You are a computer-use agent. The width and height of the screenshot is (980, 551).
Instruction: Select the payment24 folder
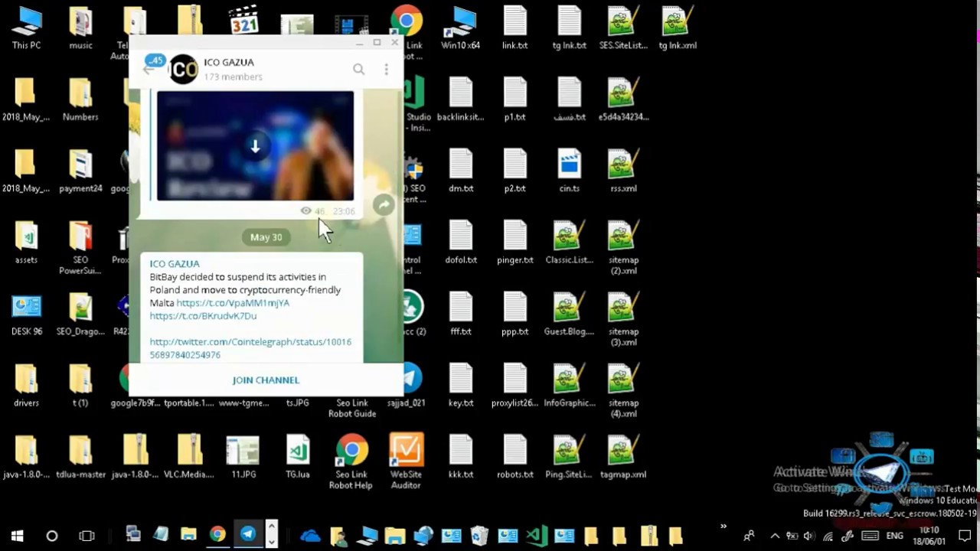tap(80, 171)
